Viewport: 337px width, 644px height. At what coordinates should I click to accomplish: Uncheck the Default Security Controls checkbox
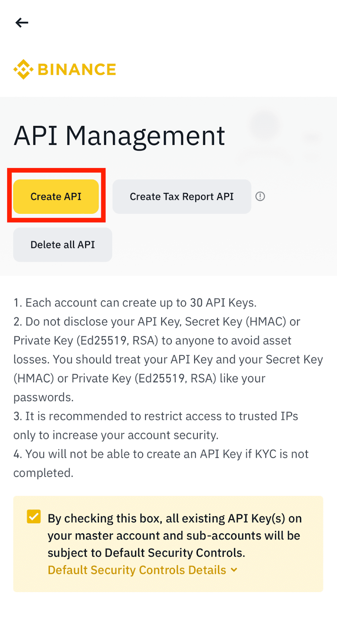(x=34, y=516)
